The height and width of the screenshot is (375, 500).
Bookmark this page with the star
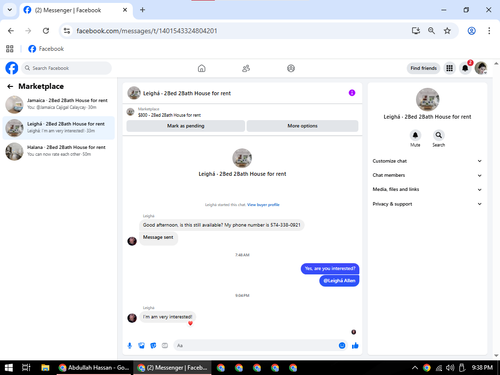click(x=447, y=31)
